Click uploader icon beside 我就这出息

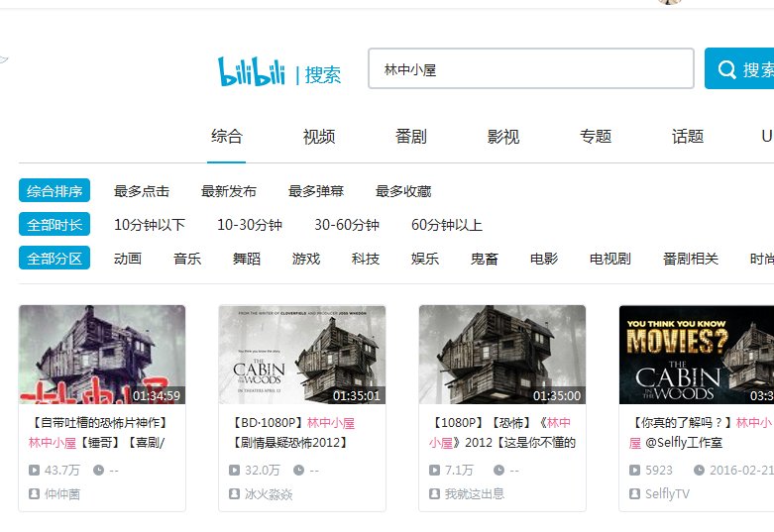pyautogui.click(x=434, y=493)
